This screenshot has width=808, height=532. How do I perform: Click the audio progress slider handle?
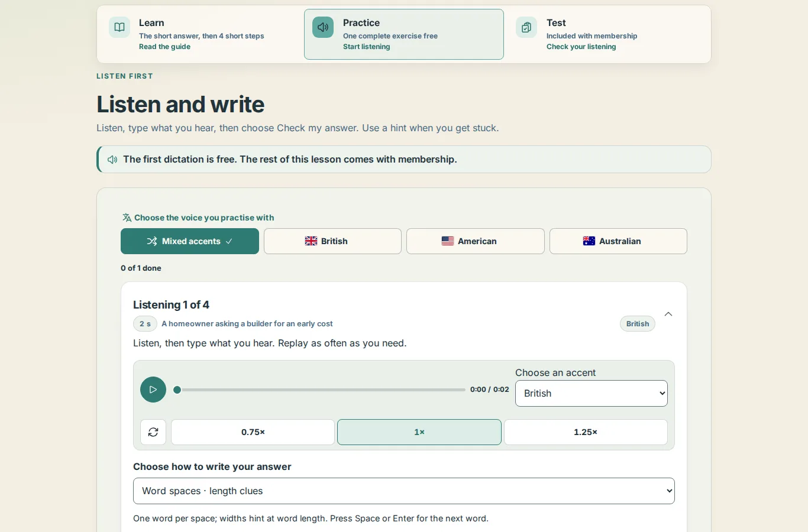(x=177, y=390)
